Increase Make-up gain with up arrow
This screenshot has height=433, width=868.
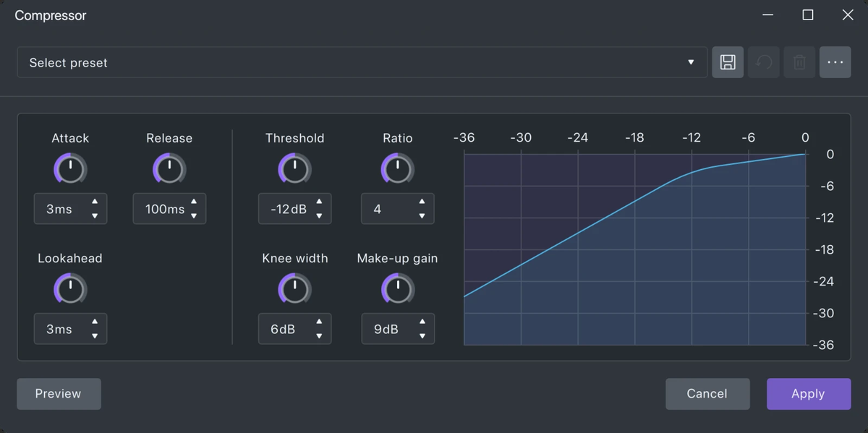point(422,322)
